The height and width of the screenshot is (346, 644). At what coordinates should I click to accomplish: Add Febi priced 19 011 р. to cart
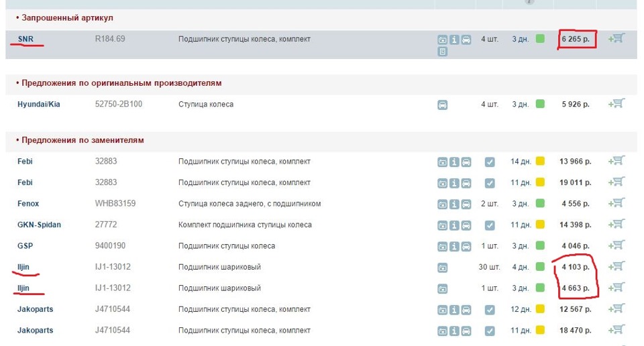(616, 182)
